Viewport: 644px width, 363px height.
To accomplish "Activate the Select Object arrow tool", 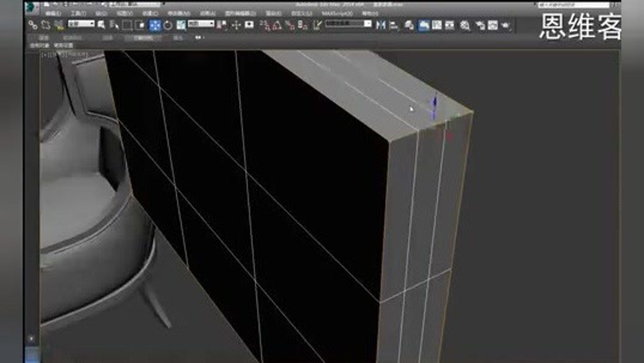I will pos(100,24).
